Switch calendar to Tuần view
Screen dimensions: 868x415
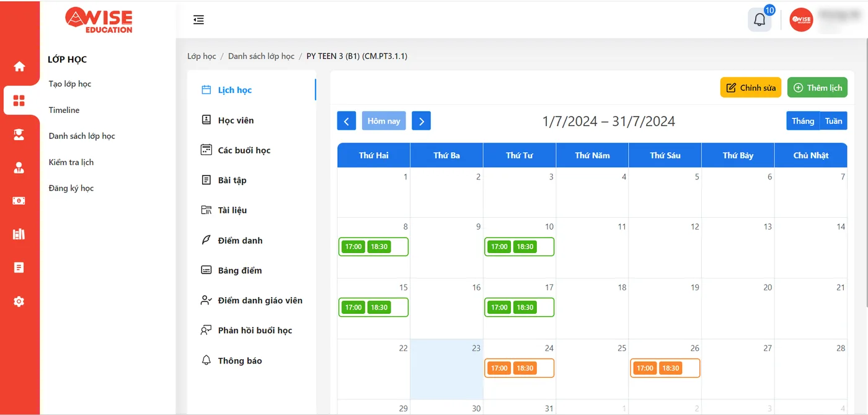(834, 121)
